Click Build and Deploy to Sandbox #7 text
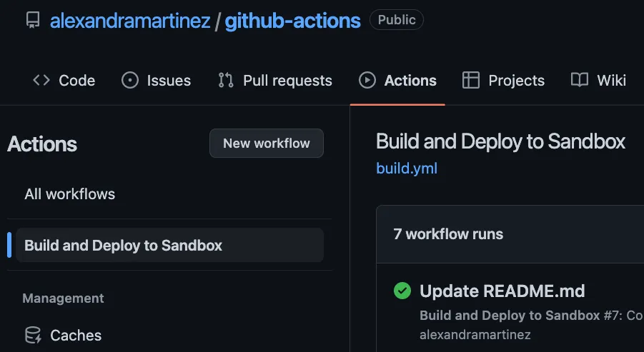Image resolution: width=644 pixels, height=352 pixels. [x=520, y=315]
